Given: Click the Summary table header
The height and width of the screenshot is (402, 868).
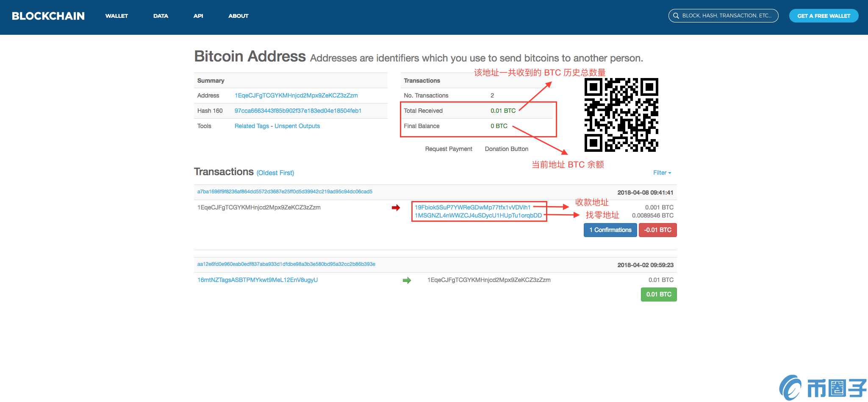Looking at the screenshot, I should [211, 81].
